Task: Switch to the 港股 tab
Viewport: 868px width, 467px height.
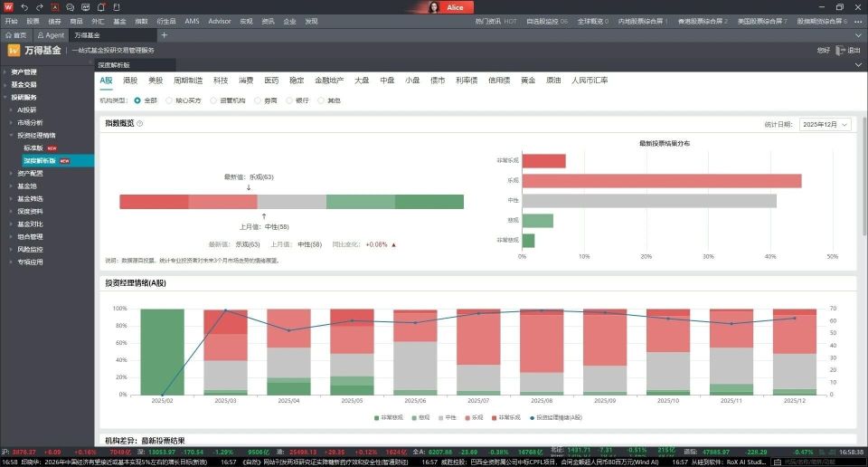Action: [130, 81]
